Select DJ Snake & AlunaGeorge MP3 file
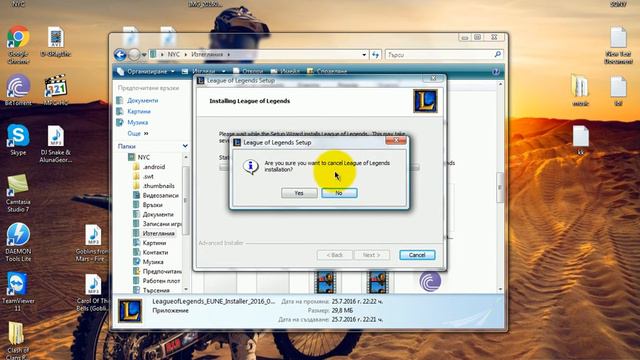 pyautogui.click(x=56, y=144)
